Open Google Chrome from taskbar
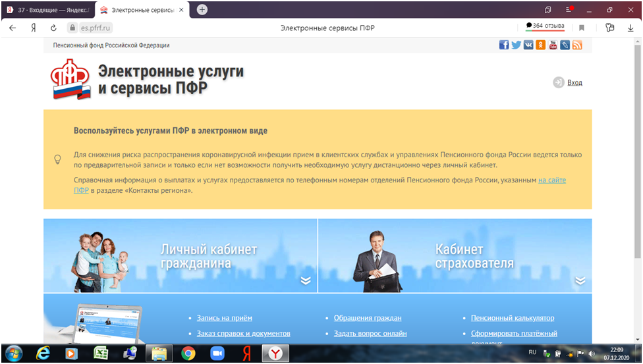Image resolution: width=643 pixels, height=364 pixels. (x=188, y=353)
